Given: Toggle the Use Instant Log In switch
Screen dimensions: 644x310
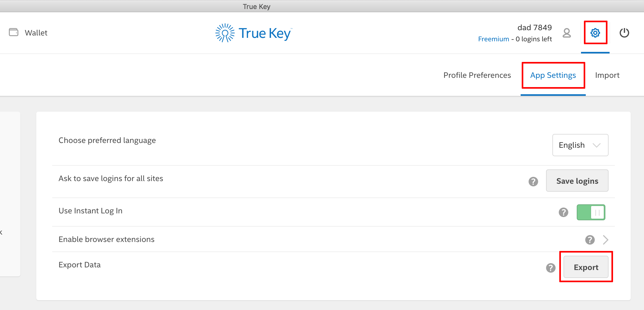Looking at the screenshot, I should tap(591, 212).
